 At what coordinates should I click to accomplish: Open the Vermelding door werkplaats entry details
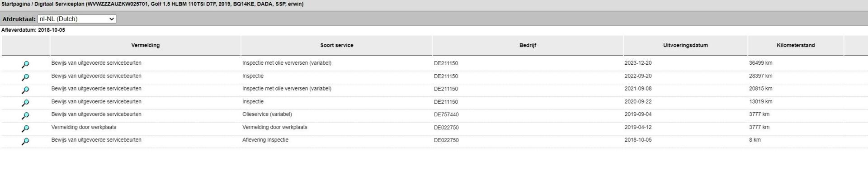tap(25, 129)
